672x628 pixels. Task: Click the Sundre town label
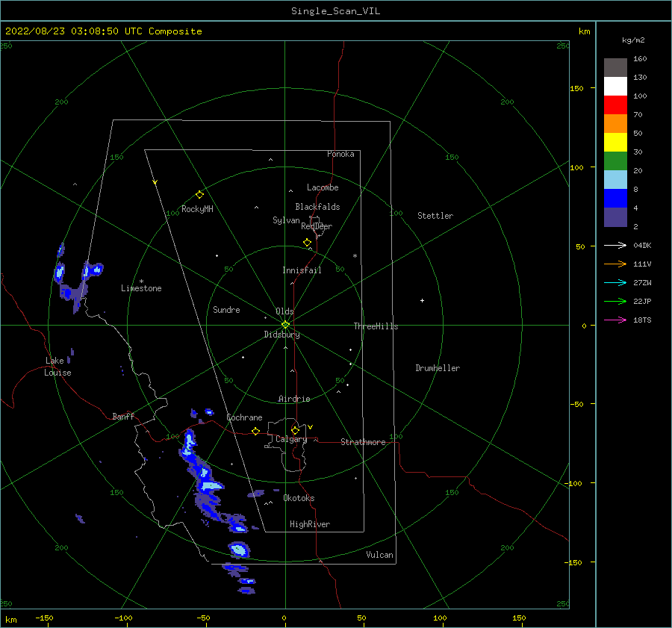pos(227,310)
